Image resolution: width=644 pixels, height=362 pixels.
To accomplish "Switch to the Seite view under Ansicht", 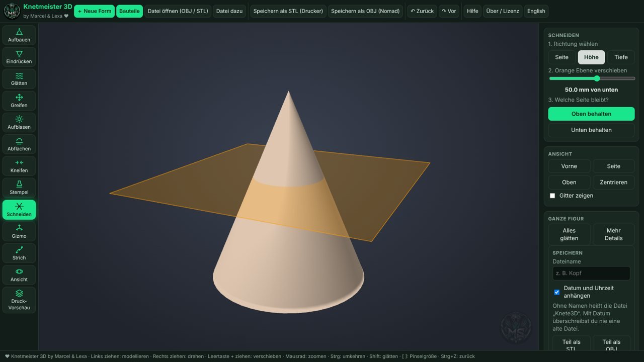I will pyautogui.click(x=613, y=166).
